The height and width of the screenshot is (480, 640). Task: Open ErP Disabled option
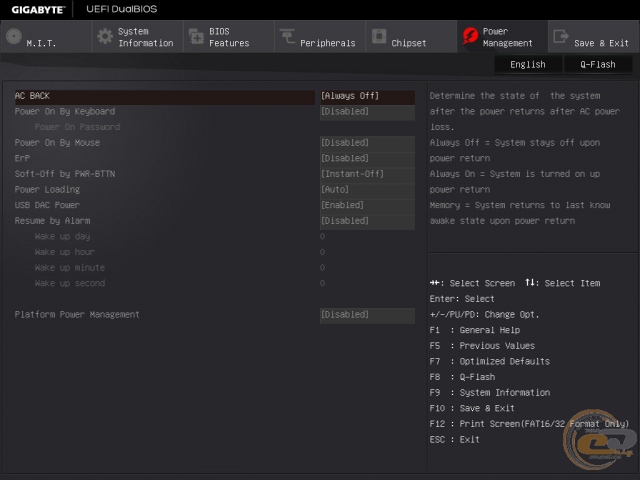367,158
